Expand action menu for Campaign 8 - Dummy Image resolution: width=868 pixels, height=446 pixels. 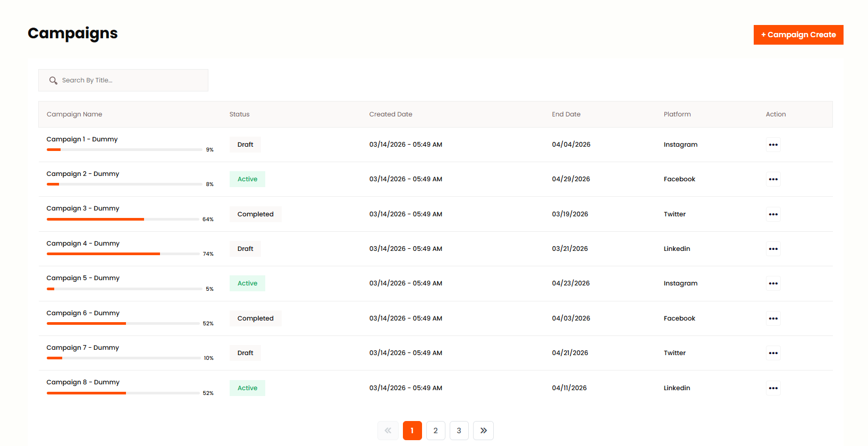(x=773, y=388)
